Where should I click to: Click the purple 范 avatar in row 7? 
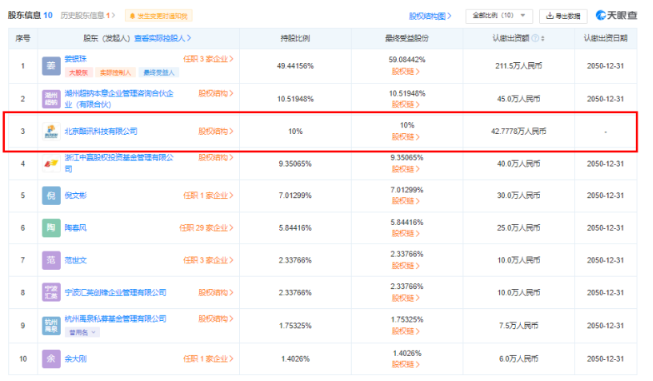pos(51,260)
